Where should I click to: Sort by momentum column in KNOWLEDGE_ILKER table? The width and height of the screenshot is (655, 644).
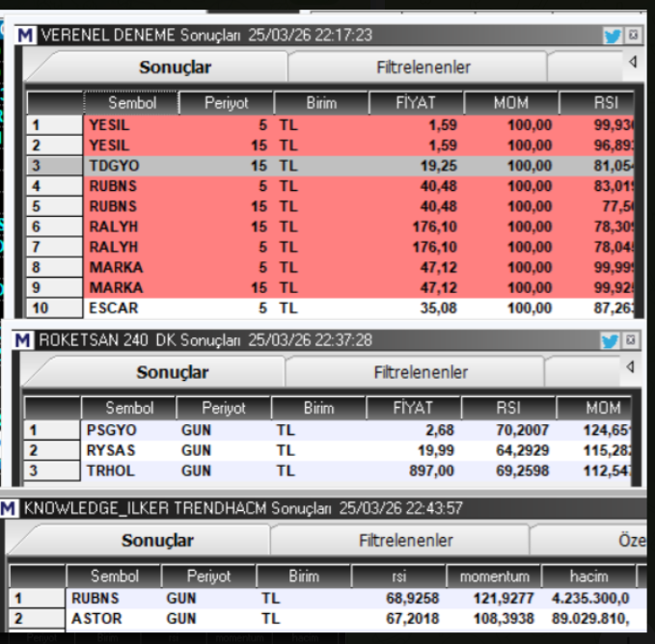tap(494, 577)
